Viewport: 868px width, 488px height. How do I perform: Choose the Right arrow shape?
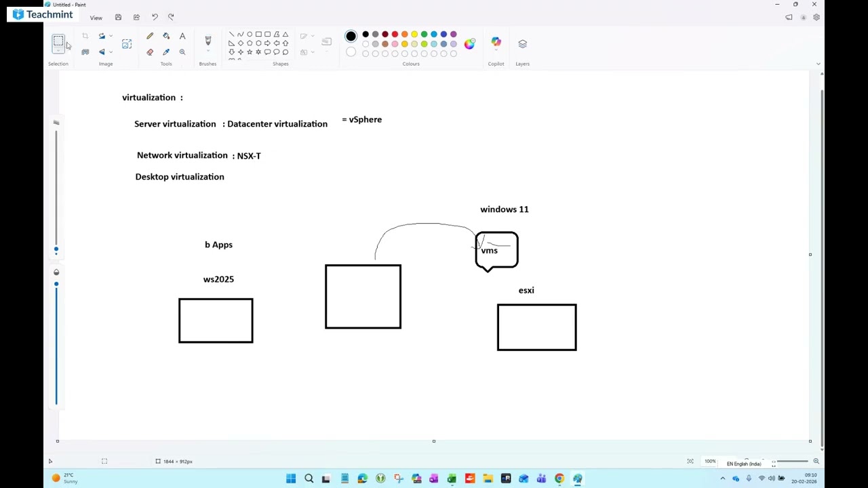click(x=267, y=43)
